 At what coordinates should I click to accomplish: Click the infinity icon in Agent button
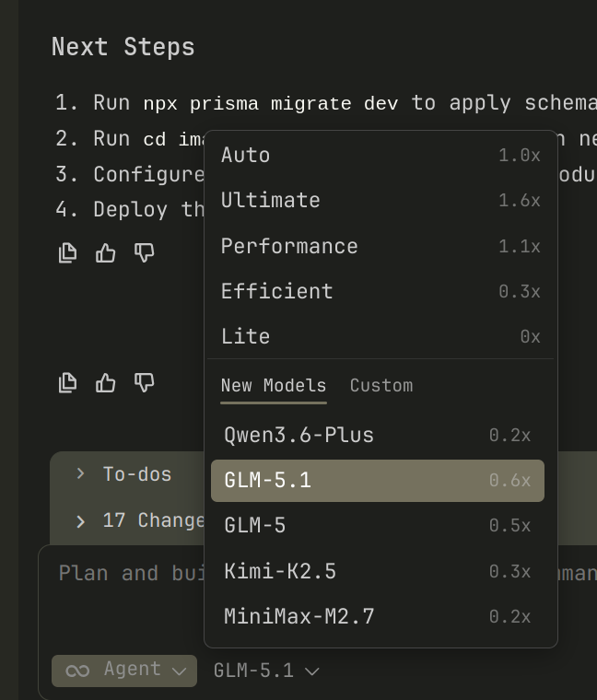[77, 671]
